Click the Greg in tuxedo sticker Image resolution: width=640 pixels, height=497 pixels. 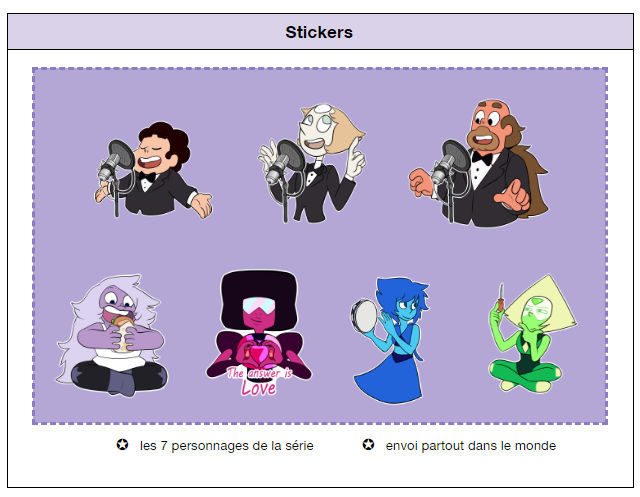pyautogui.click(x=479, y=163)
